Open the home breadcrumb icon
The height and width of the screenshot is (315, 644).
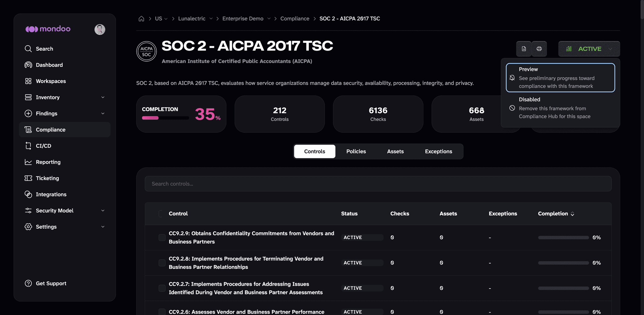pos(142,19)
